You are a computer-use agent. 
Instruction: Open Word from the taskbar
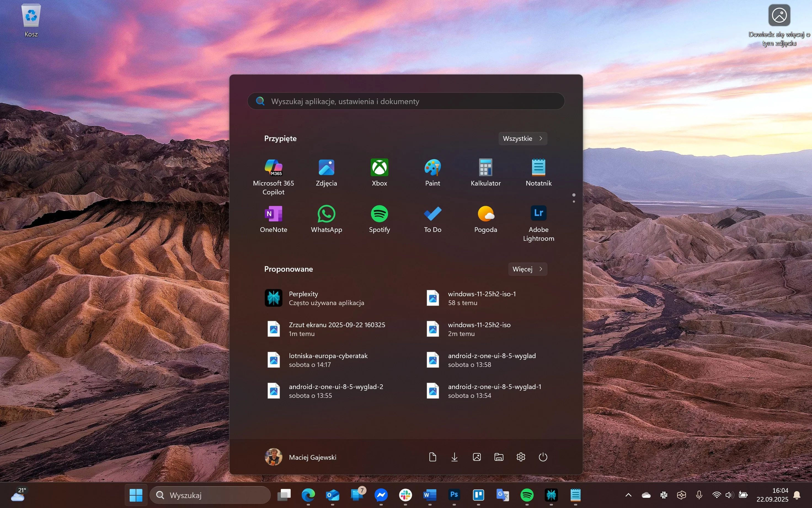pyautogui.click(x=430, y=495)
